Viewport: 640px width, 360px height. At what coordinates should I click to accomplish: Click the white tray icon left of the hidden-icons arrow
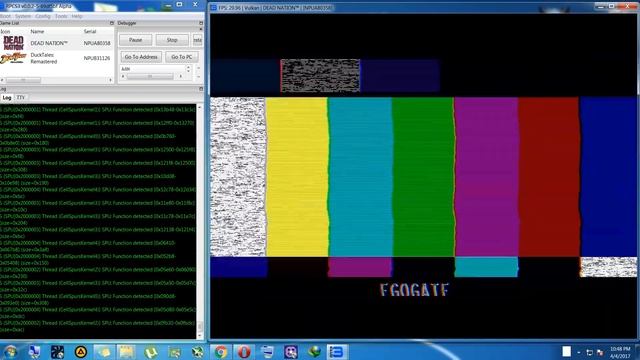(x=566, y=351)
